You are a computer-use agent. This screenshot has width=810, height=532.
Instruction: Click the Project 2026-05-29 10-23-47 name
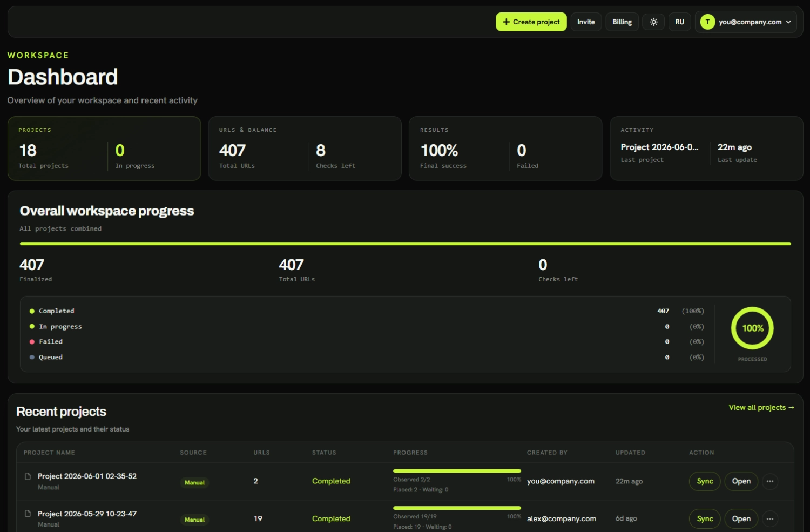click(87, 514)
